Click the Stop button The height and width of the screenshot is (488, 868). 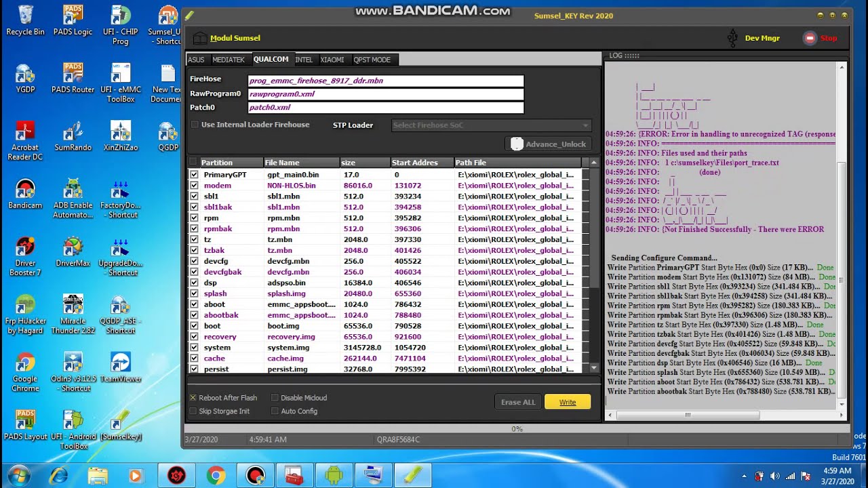coord(821,38)
